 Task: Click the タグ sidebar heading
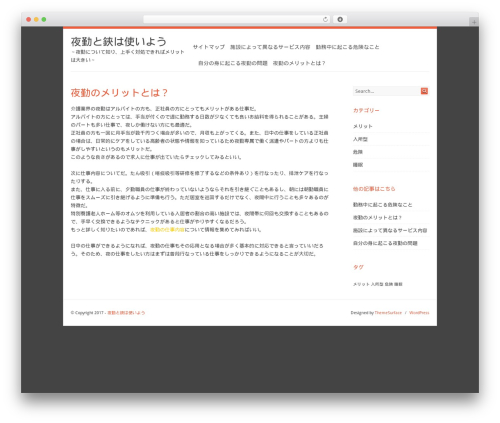point(358,267)
